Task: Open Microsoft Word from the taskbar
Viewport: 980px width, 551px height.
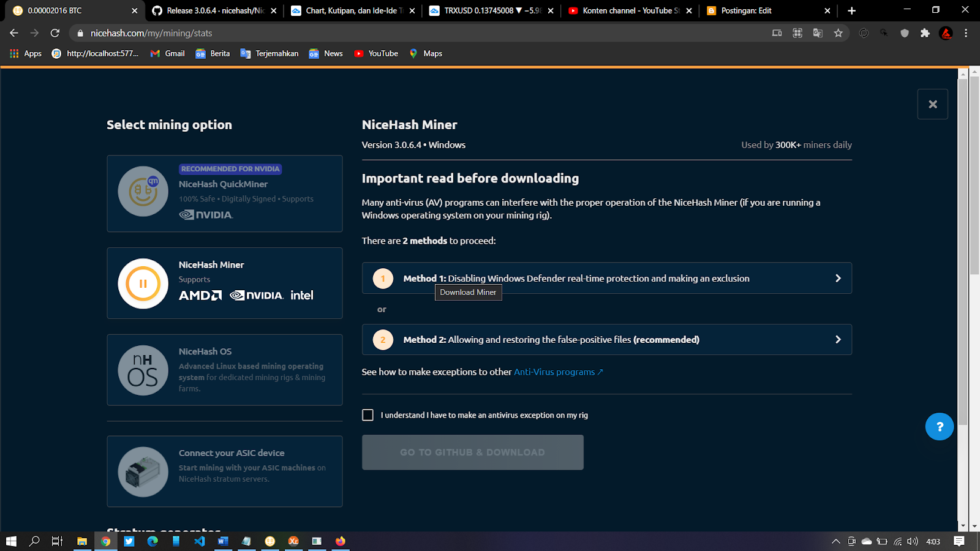Action: tap(223, 541)
